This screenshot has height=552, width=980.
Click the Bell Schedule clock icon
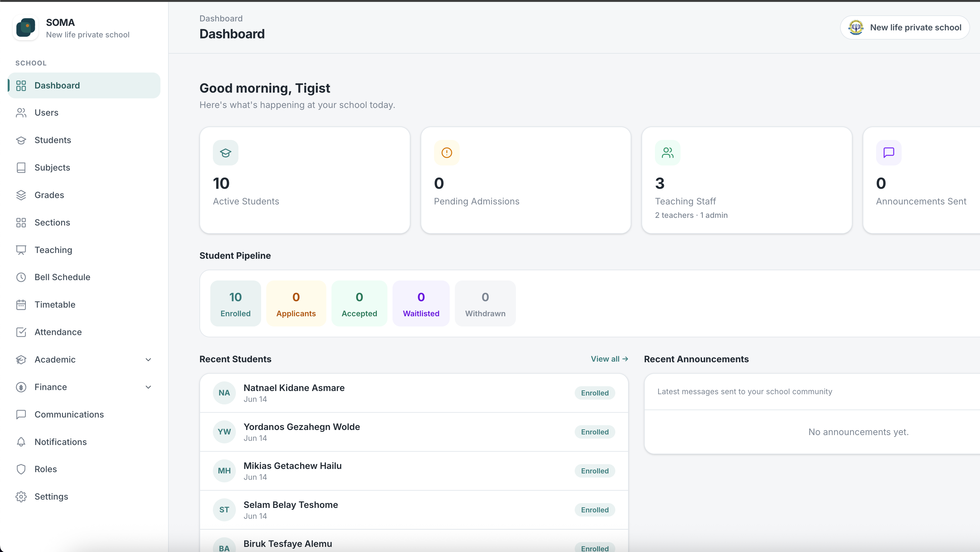tap(21, 277)
